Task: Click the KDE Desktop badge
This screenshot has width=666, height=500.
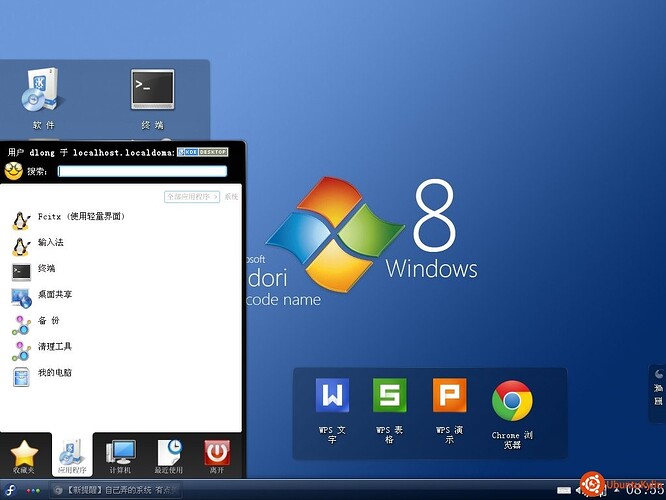Action: click(x=203, y=152)
